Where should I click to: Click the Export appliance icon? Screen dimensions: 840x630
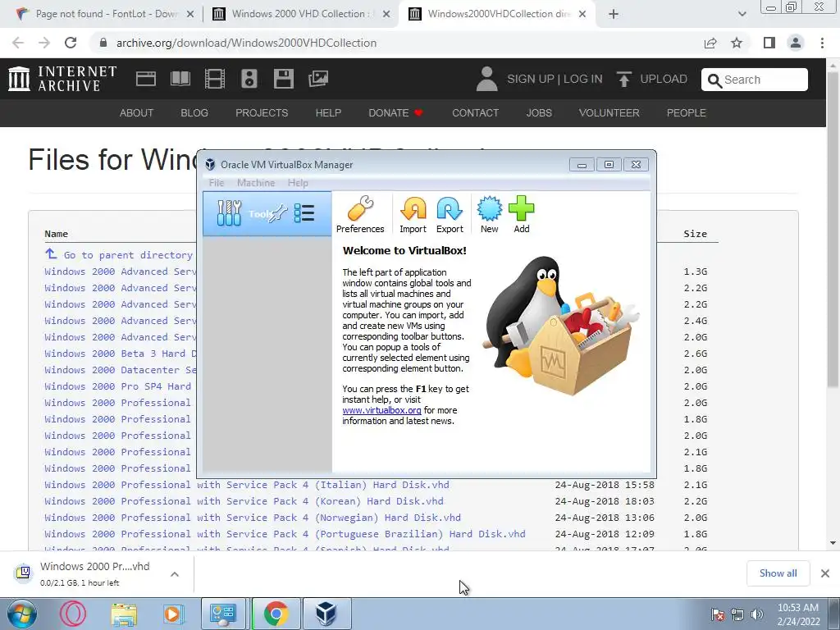coord(450,209)
